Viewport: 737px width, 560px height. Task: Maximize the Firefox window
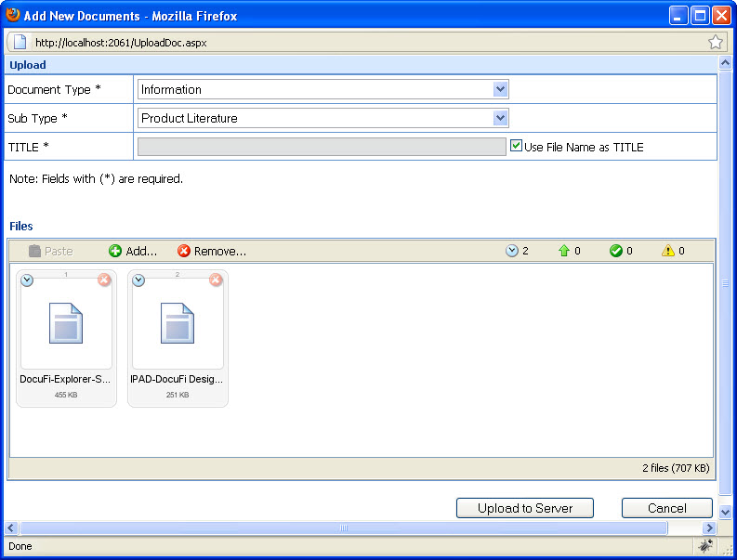coord(700,16)
